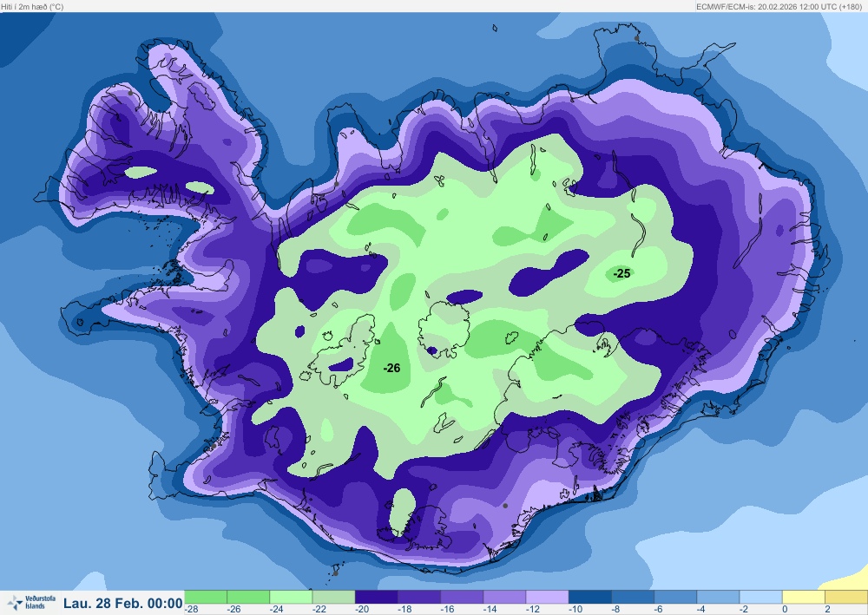
Task: Click the 0 legend scale value
Action: (x=785, y=610)
